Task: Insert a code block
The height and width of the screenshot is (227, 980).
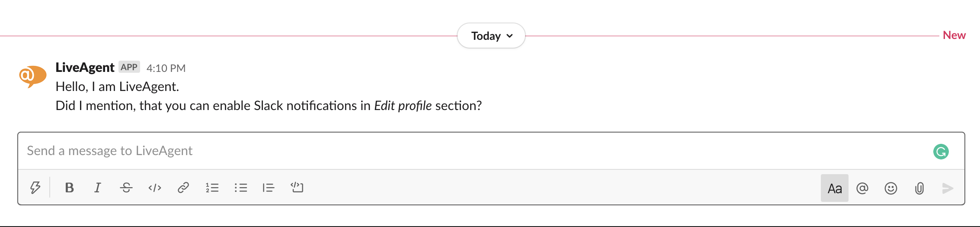Action: 297,188
